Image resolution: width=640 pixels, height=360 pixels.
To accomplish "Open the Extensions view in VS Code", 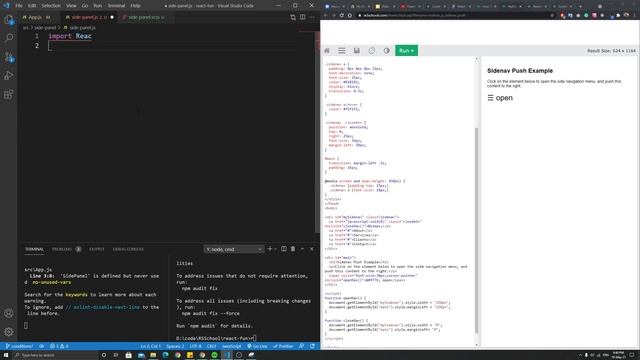I will click(x=9, y=95).
